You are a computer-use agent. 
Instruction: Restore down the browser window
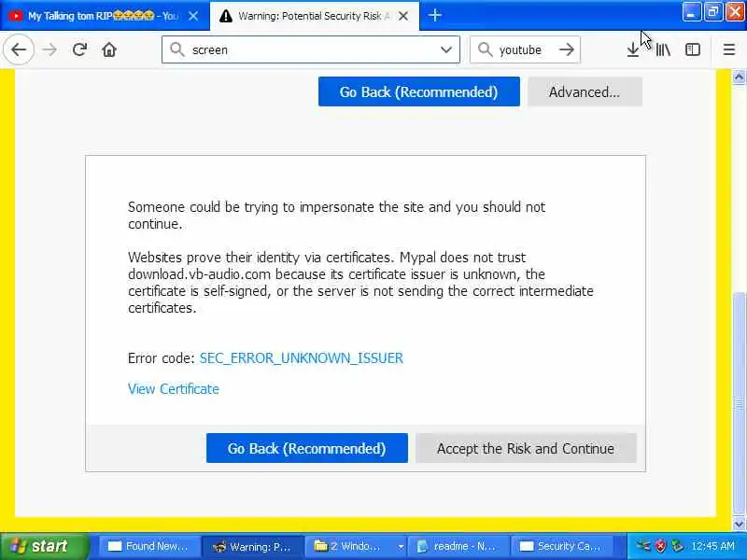coord(712,12)
